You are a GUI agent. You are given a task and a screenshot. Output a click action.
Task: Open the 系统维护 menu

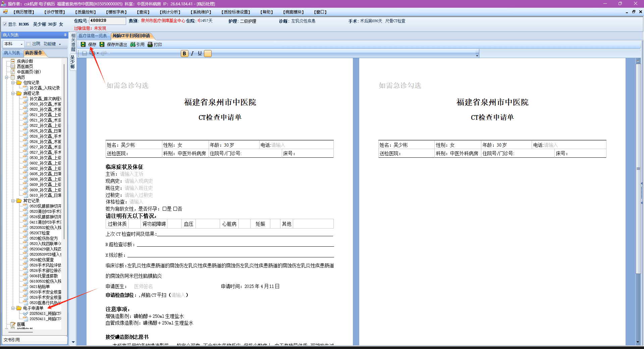[x=201, y=12]
